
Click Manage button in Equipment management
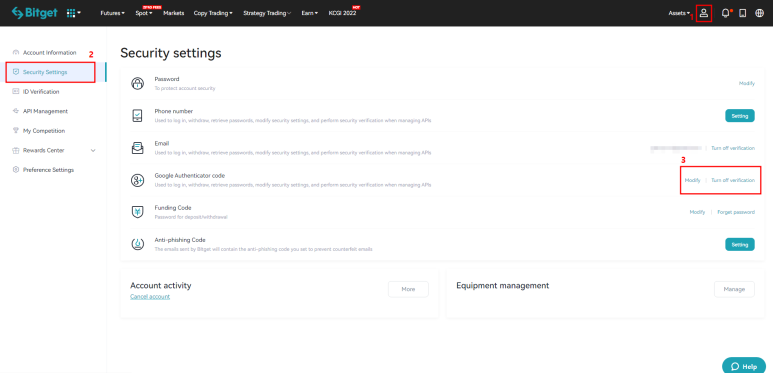click(734, 289)
